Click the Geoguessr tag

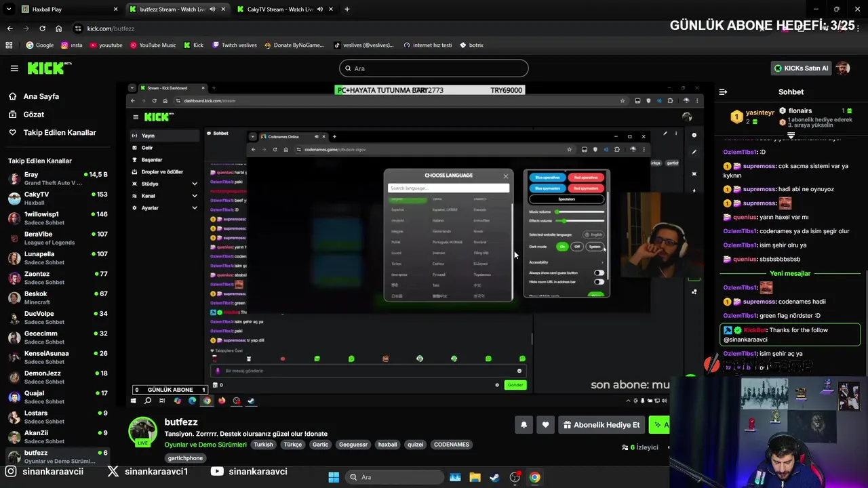(x=353, y=445)
